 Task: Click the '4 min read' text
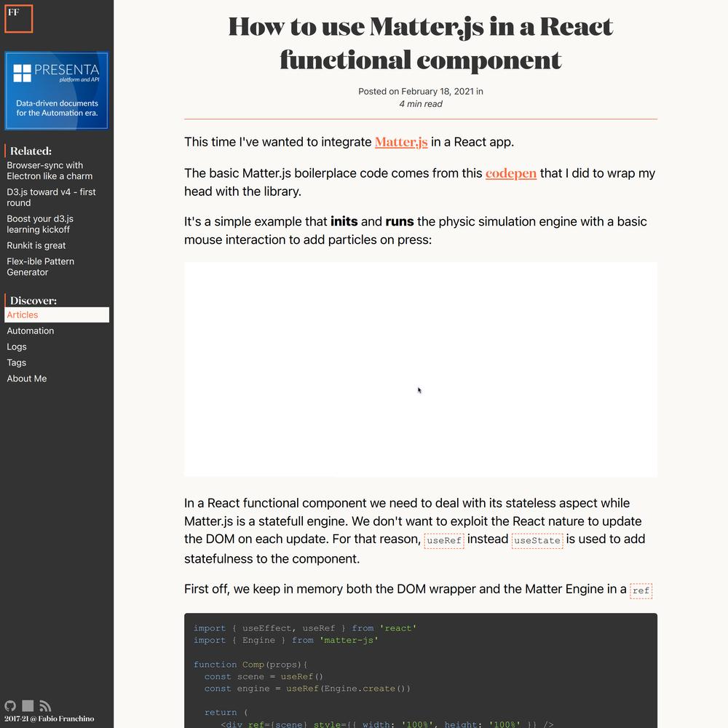(421, 104)
